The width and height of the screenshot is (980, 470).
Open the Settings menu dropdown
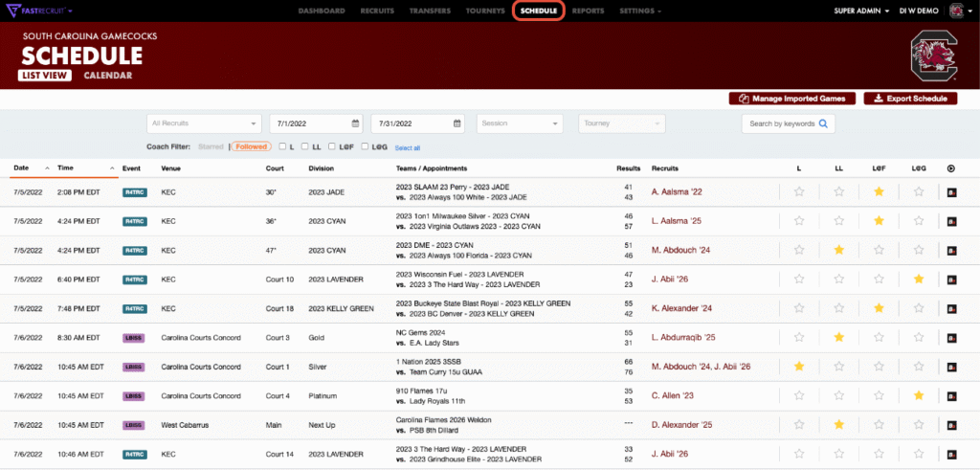click(x=640, y=11)
